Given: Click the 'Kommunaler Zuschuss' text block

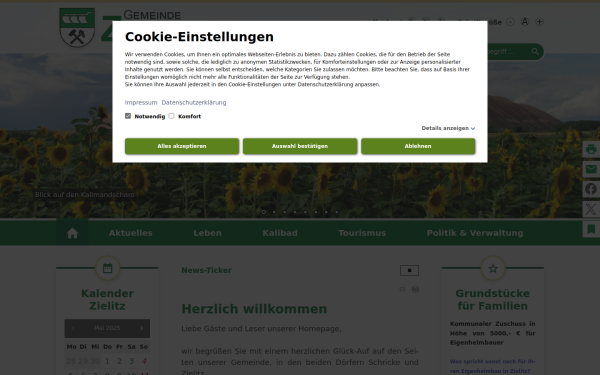Looking at the screenshot, I should 492,333.
